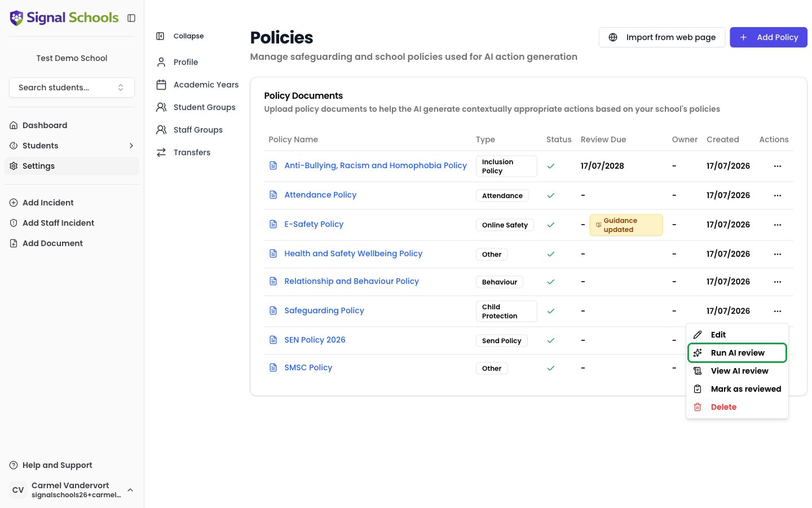Expand the Students chevron in sidebar
This screenshot has width=812, height=508.
pyautogui.click(x=131, y=146)
